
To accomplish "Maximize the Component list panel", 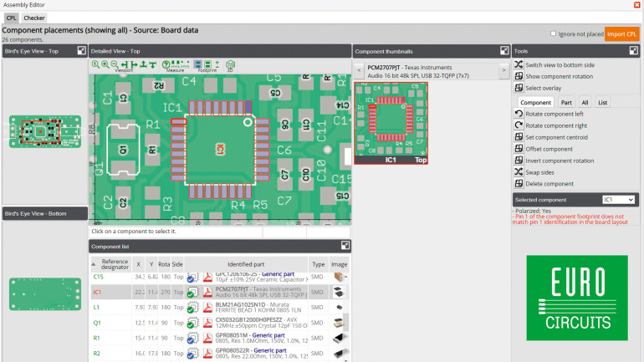I will (x=345, y=246).
